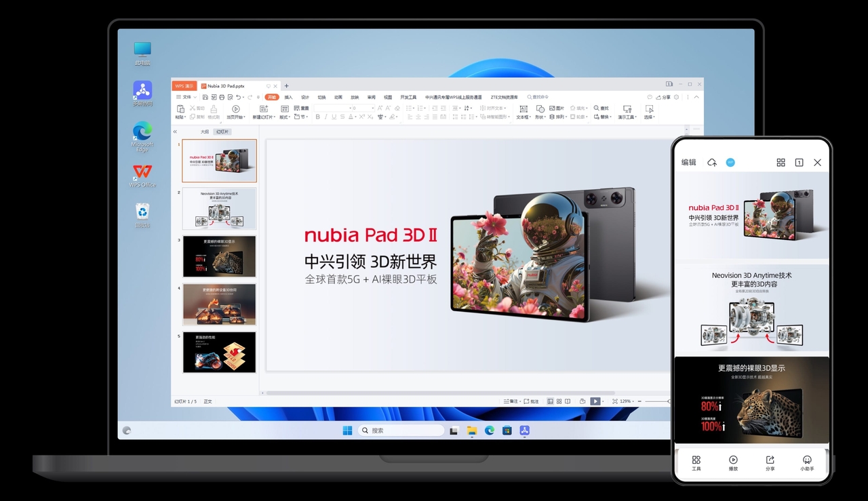Open the Insert ribbon tab
Screen dimensions: 868x501
[288, 97]
